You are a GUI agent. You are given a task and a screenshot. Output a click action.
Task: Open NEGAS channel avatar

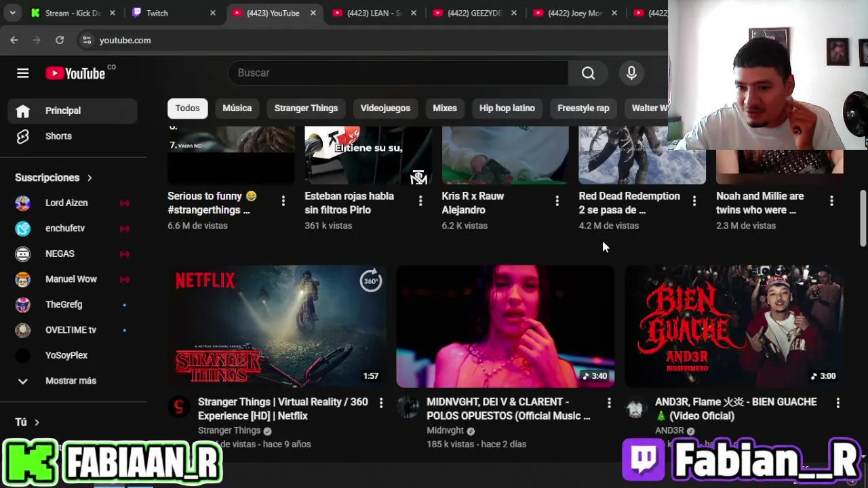tap(23, 253)
